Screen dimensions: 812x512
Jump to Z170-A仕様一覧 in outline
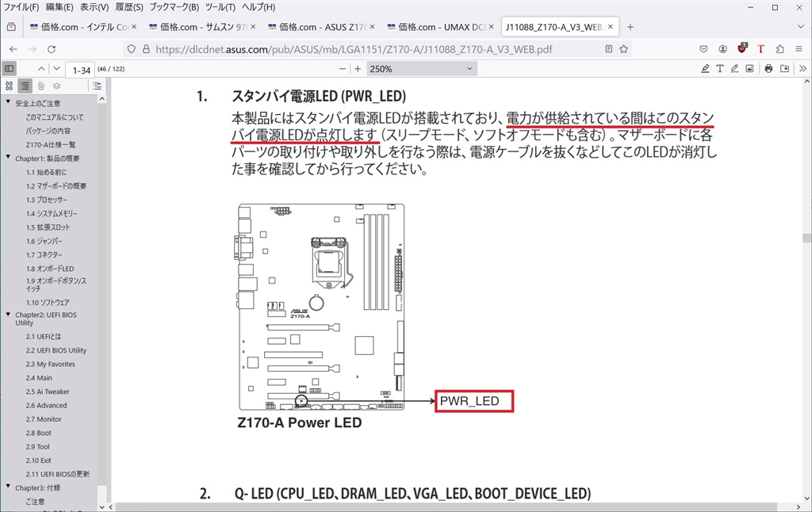[51, 145]
